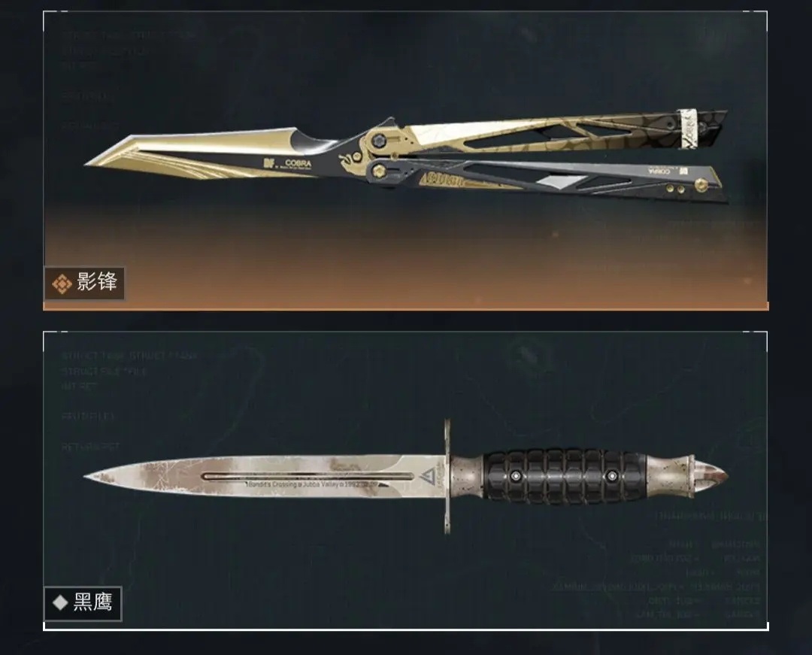
Task: Select the 黑鹰 name label
Action: point(92,602)
